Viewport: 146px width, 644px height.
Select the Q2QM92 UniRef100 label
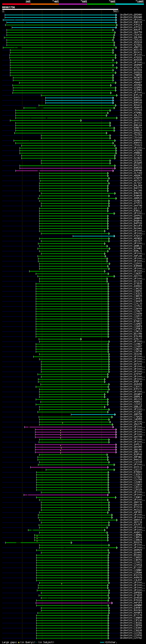point(131,87)
